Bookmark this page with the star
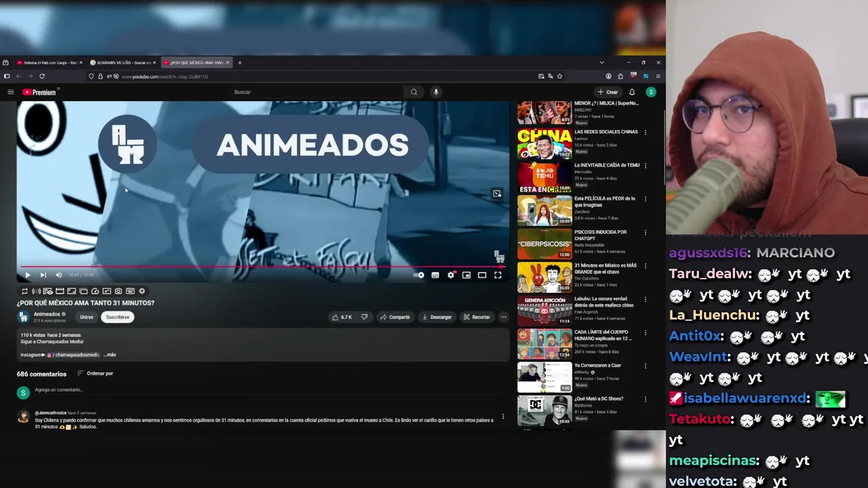 (x=559, y=77)
